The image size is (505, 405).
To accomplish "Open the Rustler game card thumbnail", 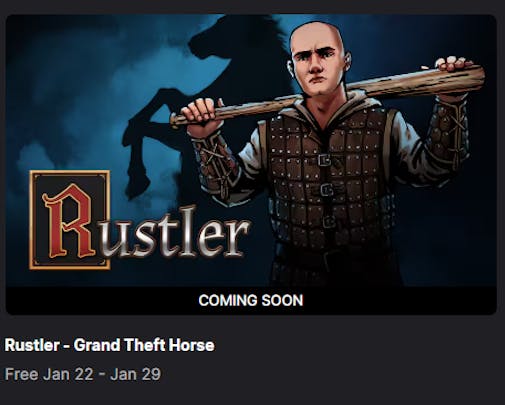I will coord(251,164).
